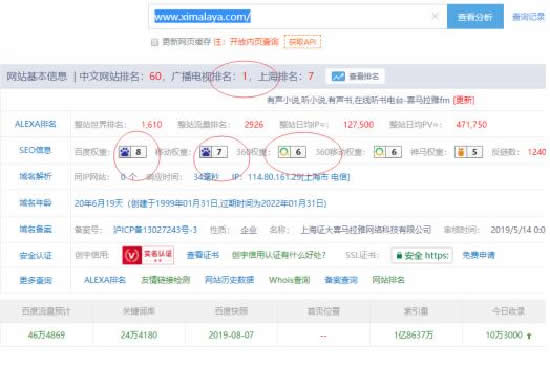
Task: Open the ALEXA排名 row label
Action: 35,124
